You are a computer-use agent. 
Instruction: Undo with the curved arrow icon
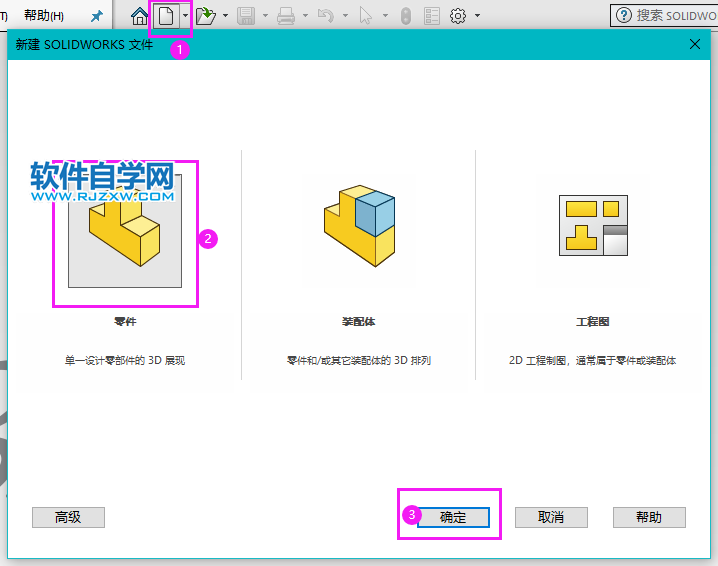click(326, 16)
